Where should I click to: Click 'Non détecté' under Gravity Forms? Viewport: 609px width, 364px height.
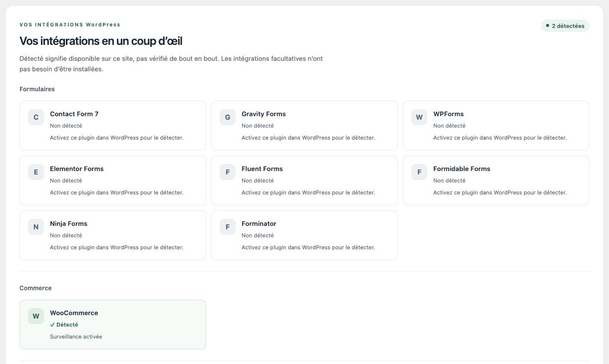[258, 126]
